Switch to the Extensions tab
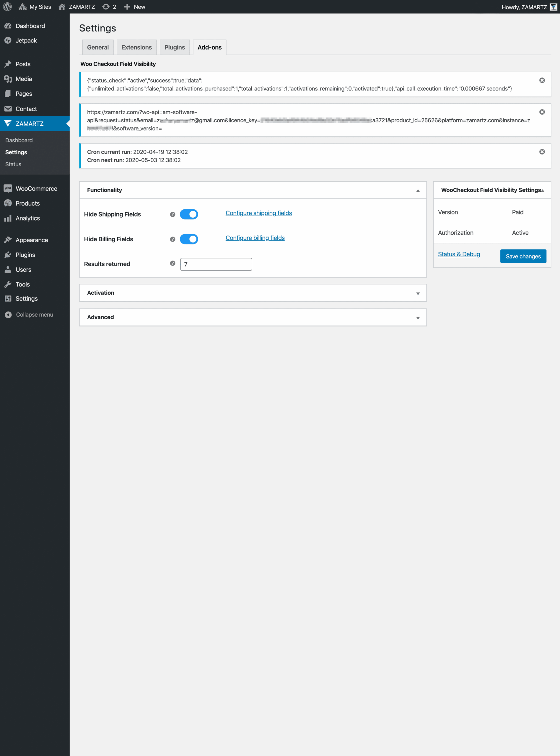 tap(136, 47)
